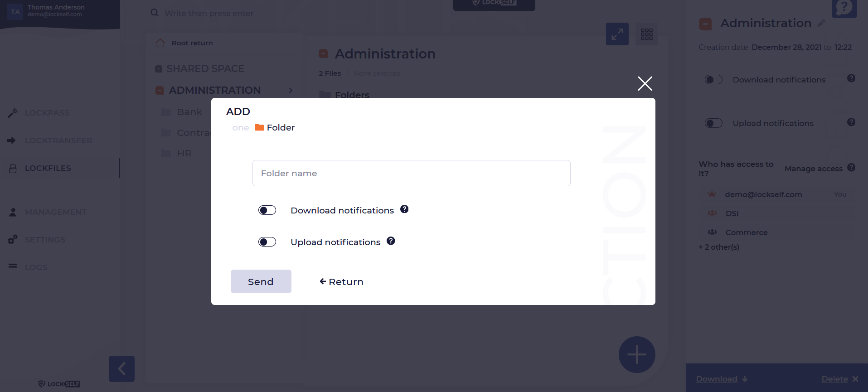Viewport: 868px width, 392px height.
Task: Open LOCKFILES in the left menu
Action: pos(48,168)
